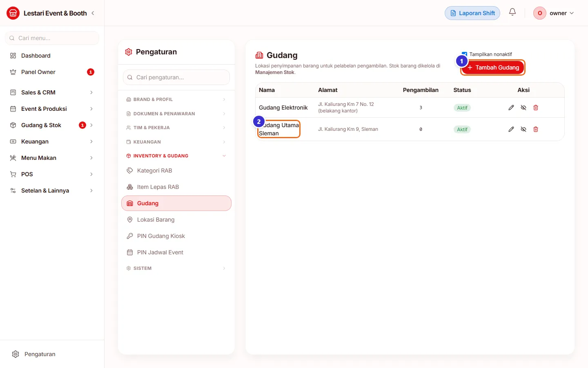The image size is (588, 368).
Task: Expand Gudang & Stok menu
Action: (x=52, y=125)
